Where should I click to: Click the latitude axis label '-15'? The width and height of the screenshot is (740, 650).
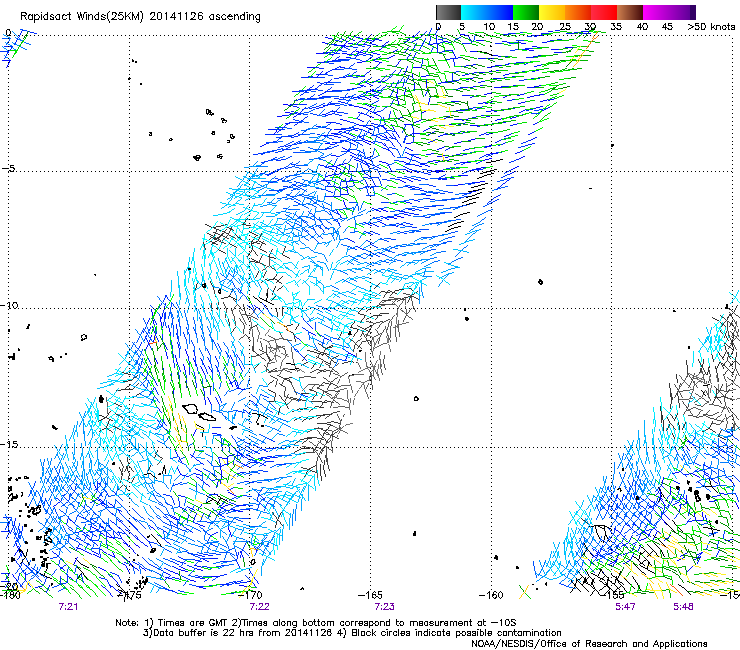point(9,445)
